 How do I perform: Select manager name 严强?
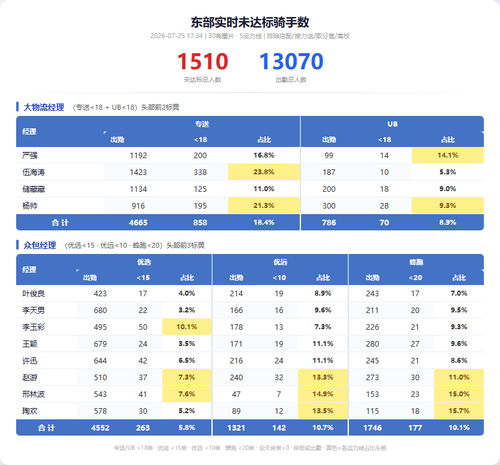(30, 155)
